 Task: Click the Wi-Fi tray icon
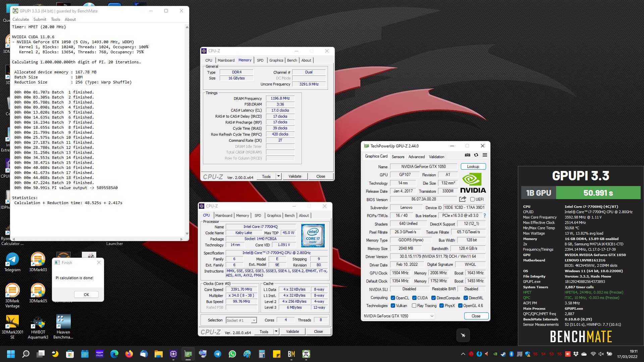[593, 354]
